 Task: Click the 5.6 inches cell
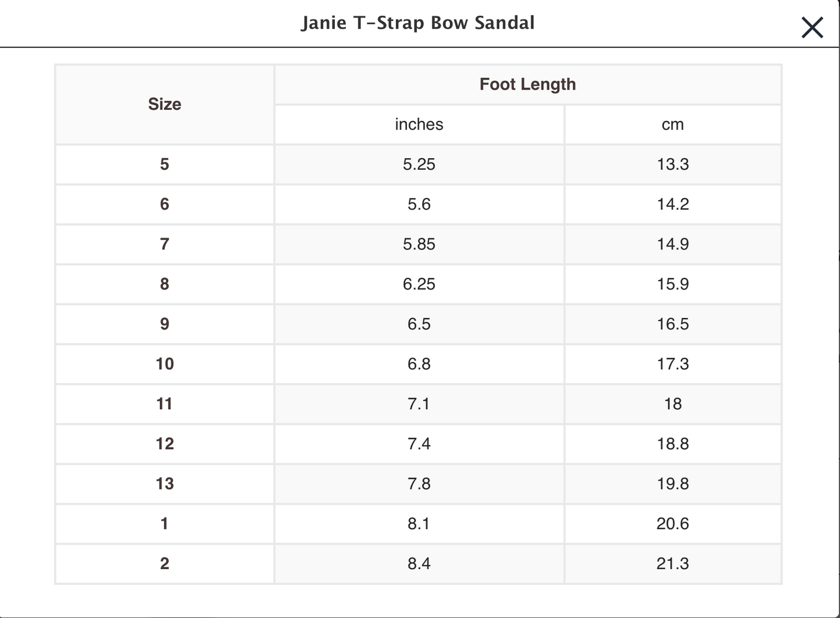click(419, 204)
